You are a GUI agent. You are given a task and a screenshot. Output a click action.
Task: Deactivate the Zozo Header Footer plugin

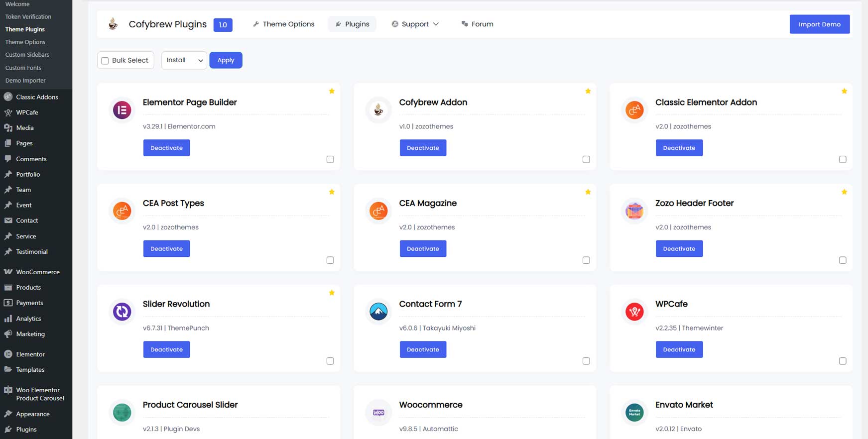679,249
